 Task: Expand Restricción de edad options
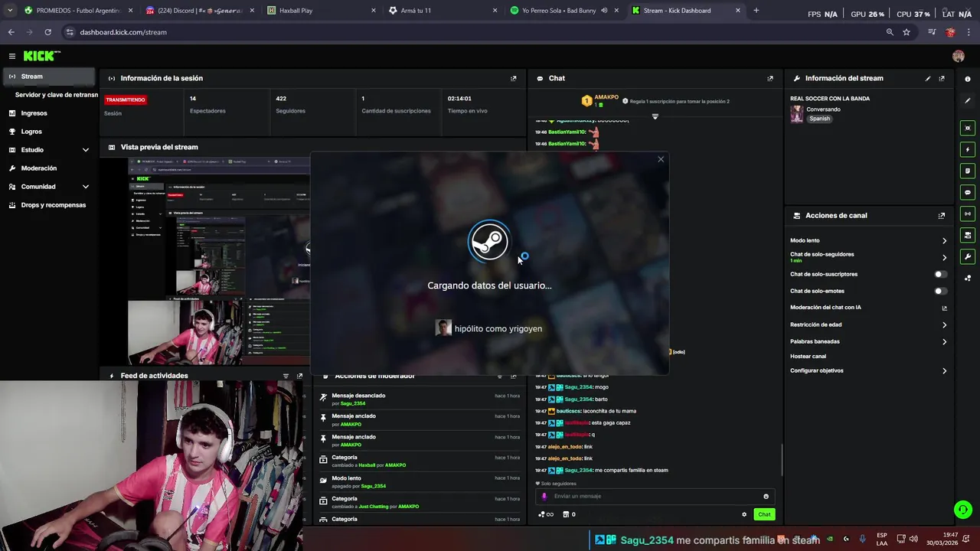pos(944,324)
